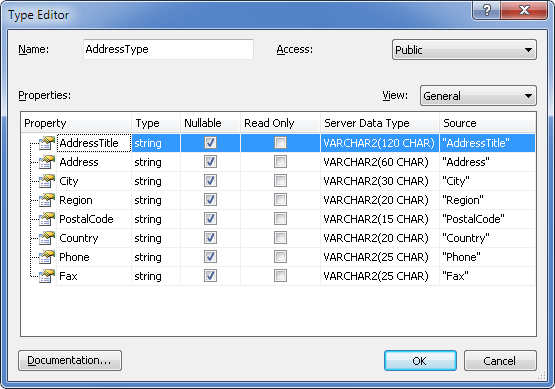This screenshot has width=555, height=389.
Task: Click the Read Only column header
Action: [x=280, y=123]
